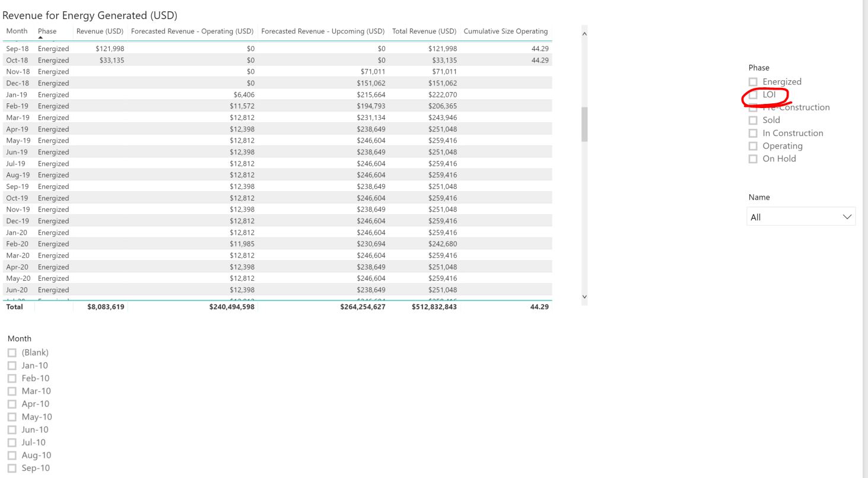The width and height of the screenshot is (868, 478).
Task: Select the May-10 month checkbox
Action: click(x=12, y=417)
